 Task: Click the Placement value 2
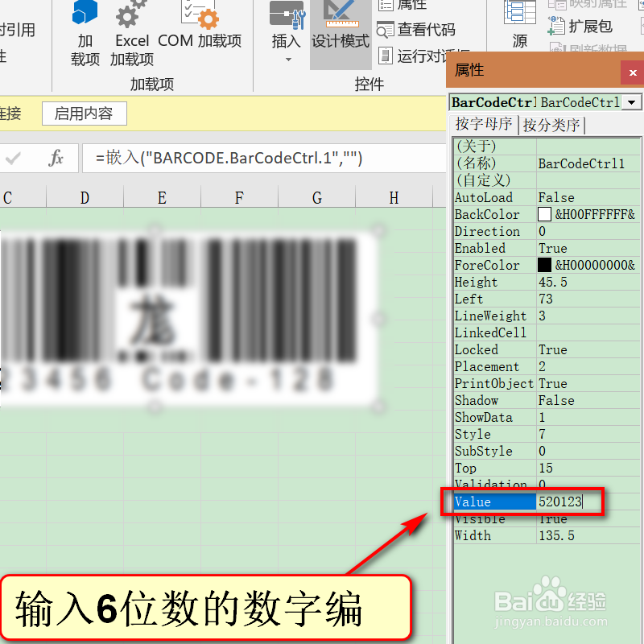coord(588,366)
